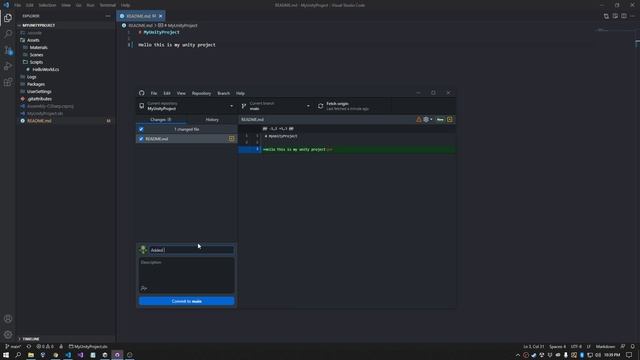The width and height of the screenshot is (640, 360).
Task: Open HelloWorld.cs in Explorer
Action: (45, 69)
